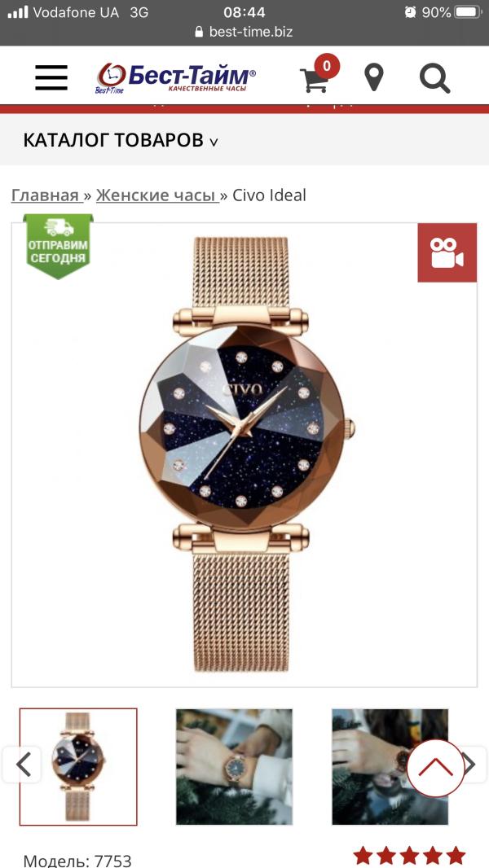
Task: Tap the main Civo watch image
Action: [x=244, y=454]
